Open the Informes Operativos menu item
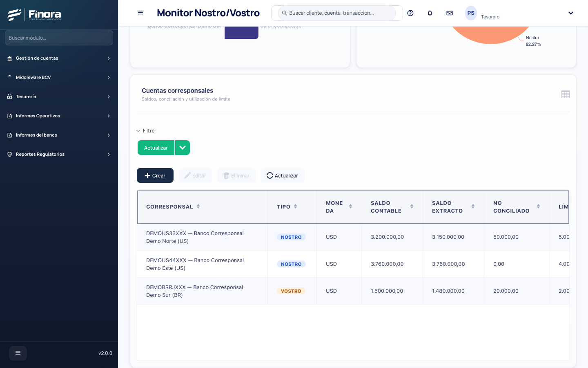This screenshot has height=368, width=588. coord(59,116)
